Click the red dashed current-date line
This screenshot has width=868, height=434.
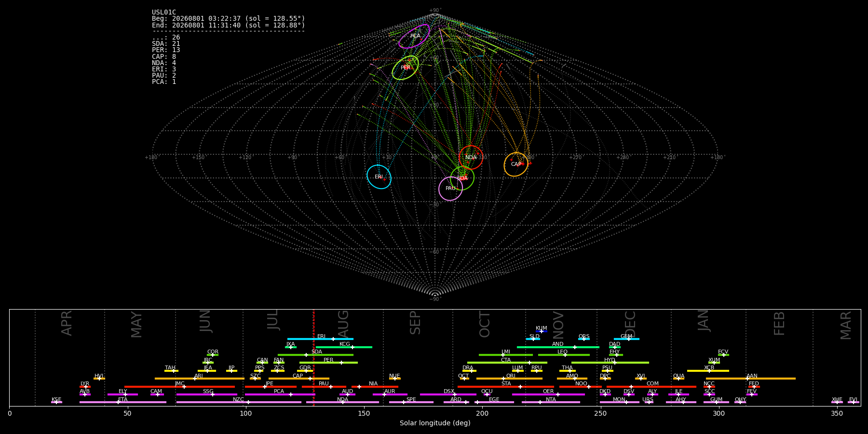[313, 357]
